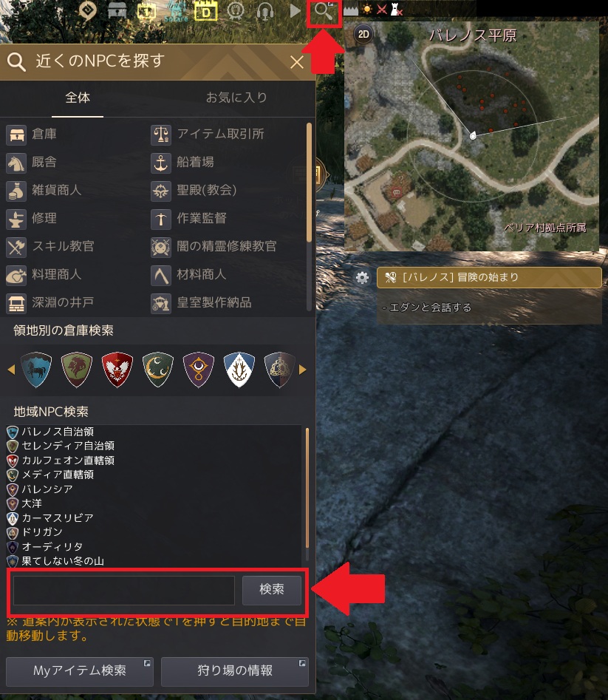608x700 pixels.
Task: Open Myアイテム検索 button
Action: tap(79, 671)
